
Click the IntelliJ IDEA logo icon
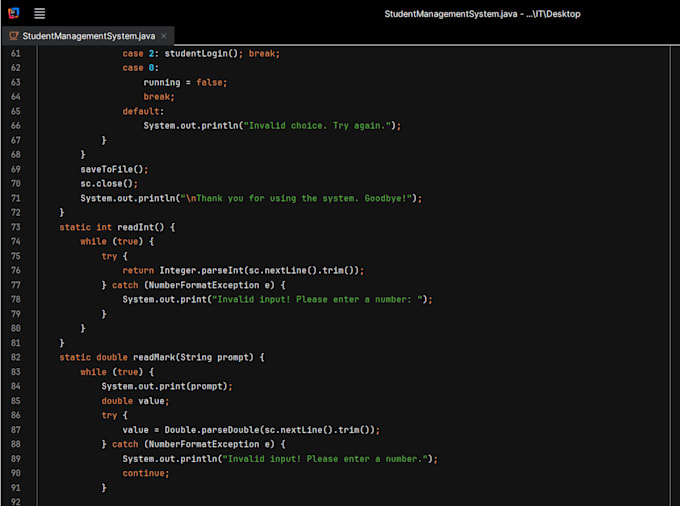click(x=13, y=13)
